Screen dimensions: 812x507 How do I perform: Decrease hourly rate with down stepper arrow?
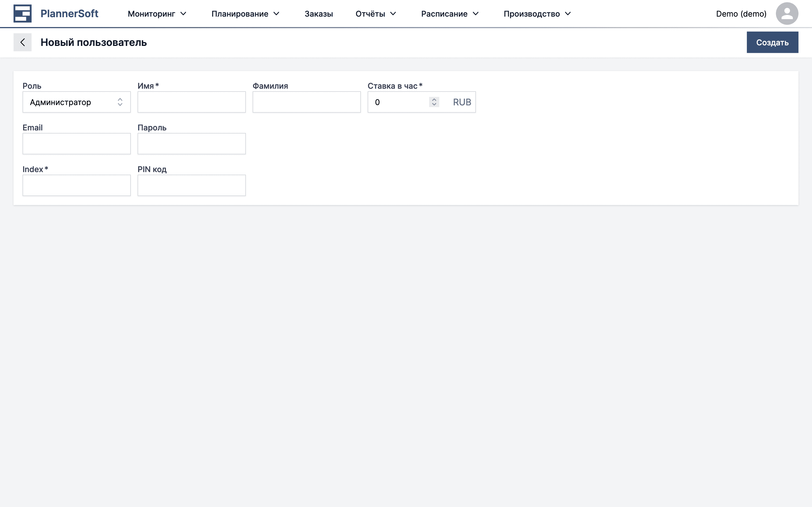point(434,104)
